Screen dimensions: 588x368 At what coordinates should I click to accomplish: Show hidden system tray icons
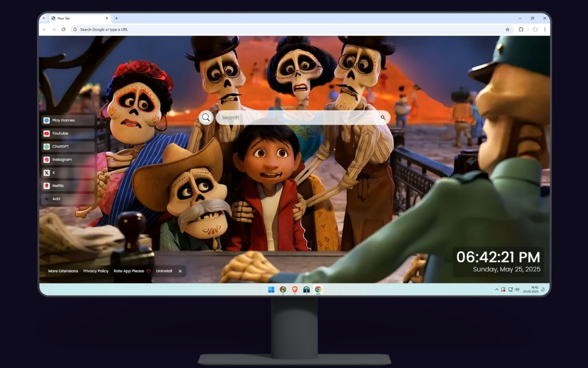[x=497, y=290]
